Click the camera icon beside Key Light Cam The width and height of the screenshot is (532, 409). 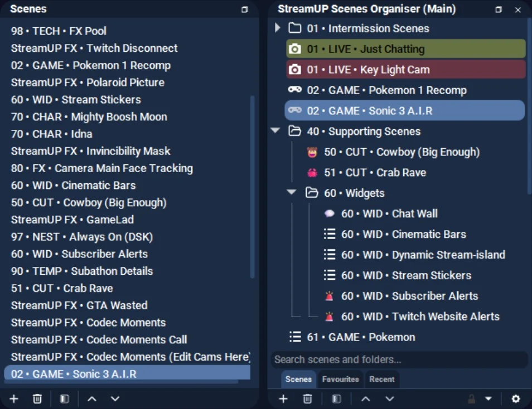(x=294, y=70)
